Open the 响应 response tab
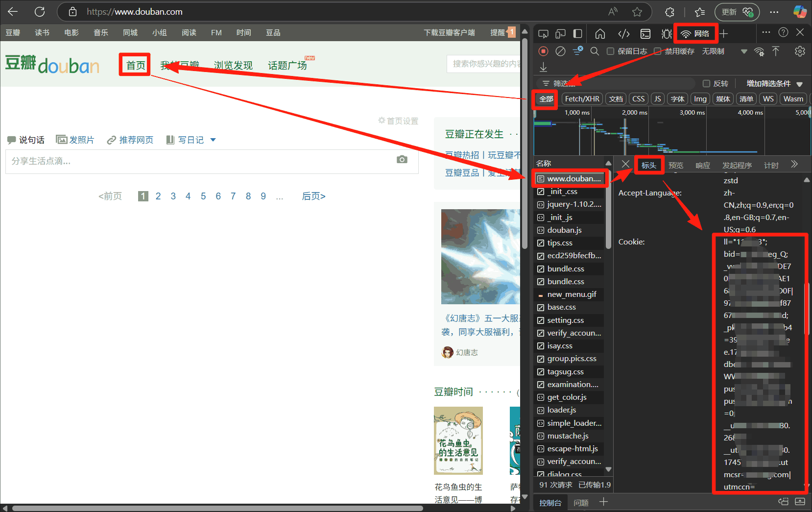This screenshot has height=512, width=812. [x=703, y=166]
